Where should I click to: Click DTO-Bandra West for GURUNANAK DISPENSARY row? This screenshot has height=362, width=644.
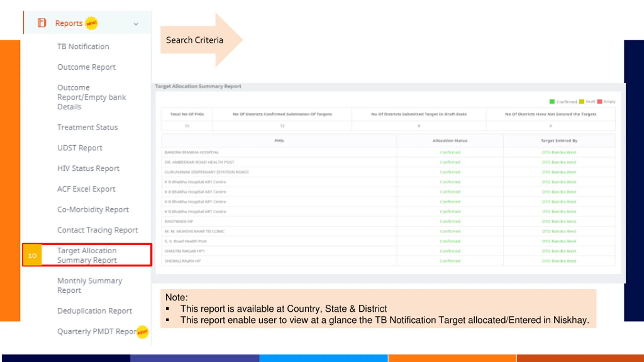[x=559, y=172]
